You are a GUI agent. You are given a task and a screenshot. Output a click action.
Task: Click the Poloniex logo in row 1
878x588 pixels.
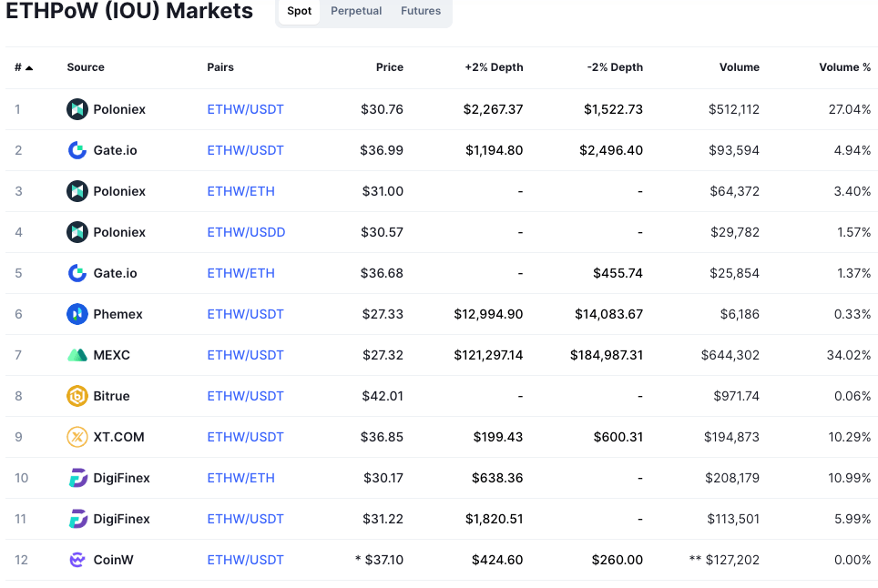[x=77, y=109]
